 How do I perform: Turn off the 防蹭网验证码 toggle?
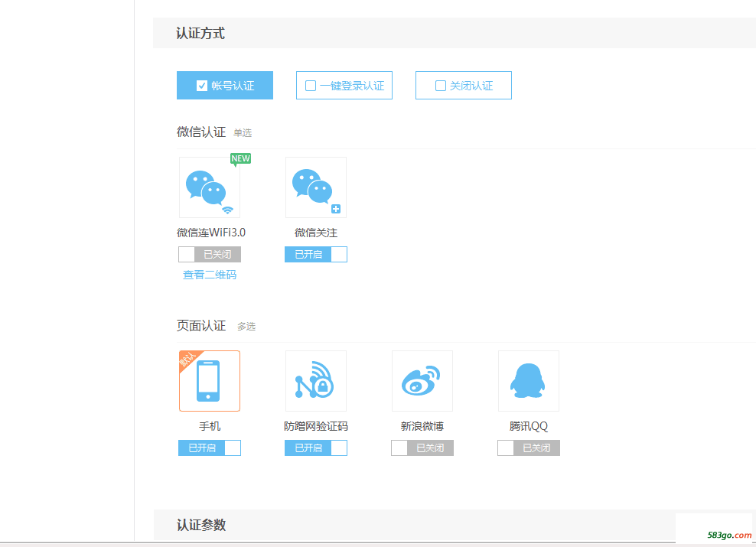coord(316,448)
